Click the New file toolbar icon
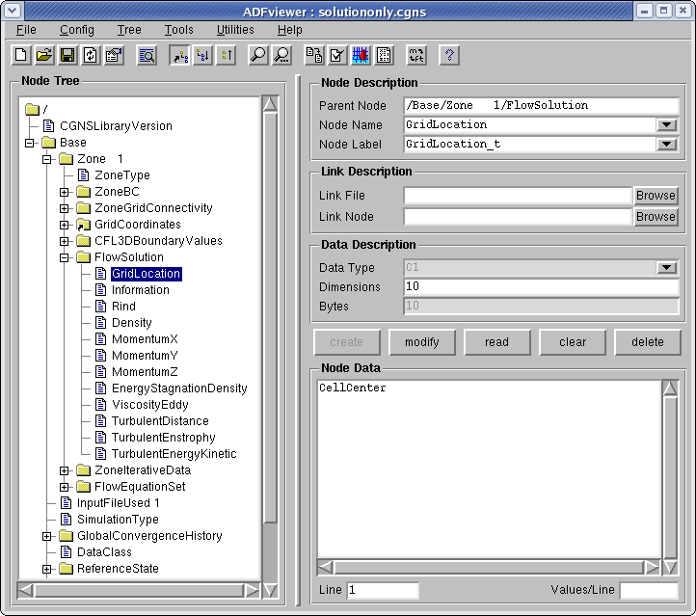 tap(21, 55)
